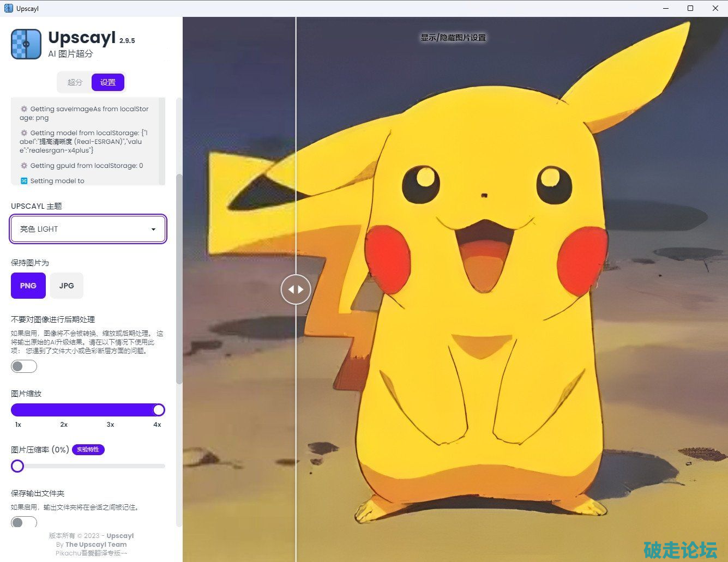728x562 pixels.
Task: Switch to the 设置 tab
Action: pos(108,82)
